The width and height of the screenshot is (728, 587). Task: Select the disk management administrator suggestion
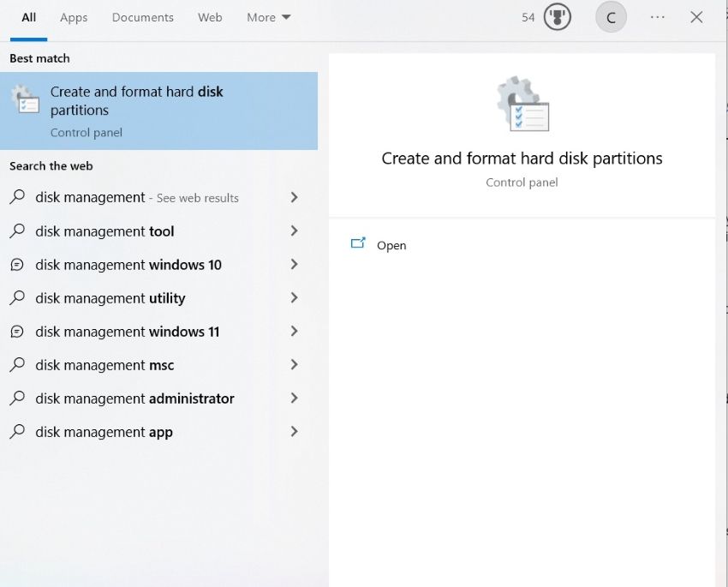tap(134, 398)
